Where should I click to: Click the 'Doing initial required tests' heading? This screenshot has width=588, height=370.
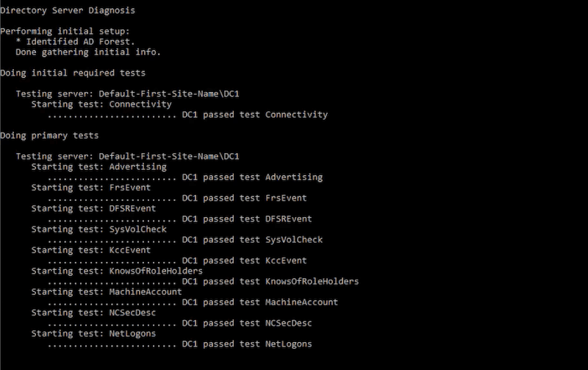[x=73, y=73]
